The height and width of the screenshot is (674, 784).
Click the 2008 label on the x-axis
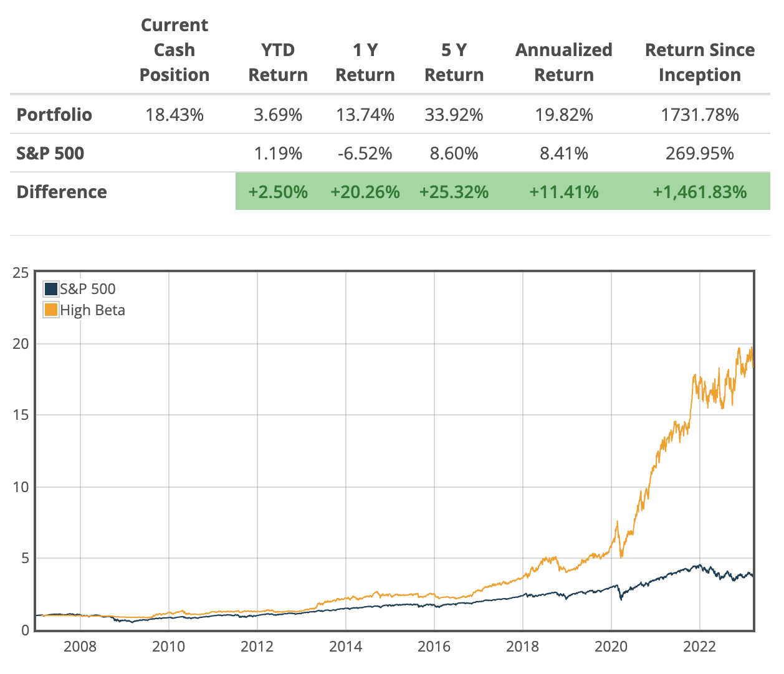pyautogui.click(x=80, y=647)
